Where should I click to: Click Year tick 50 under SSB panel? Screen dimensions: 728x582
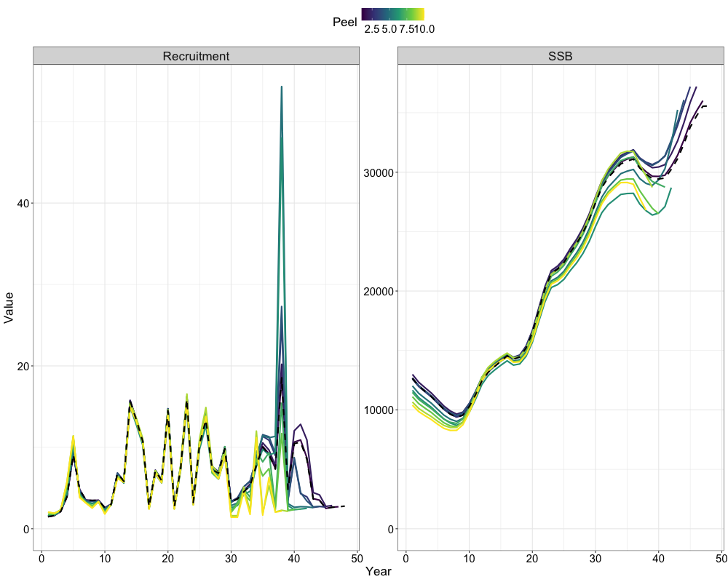click(x=721, y=558)
